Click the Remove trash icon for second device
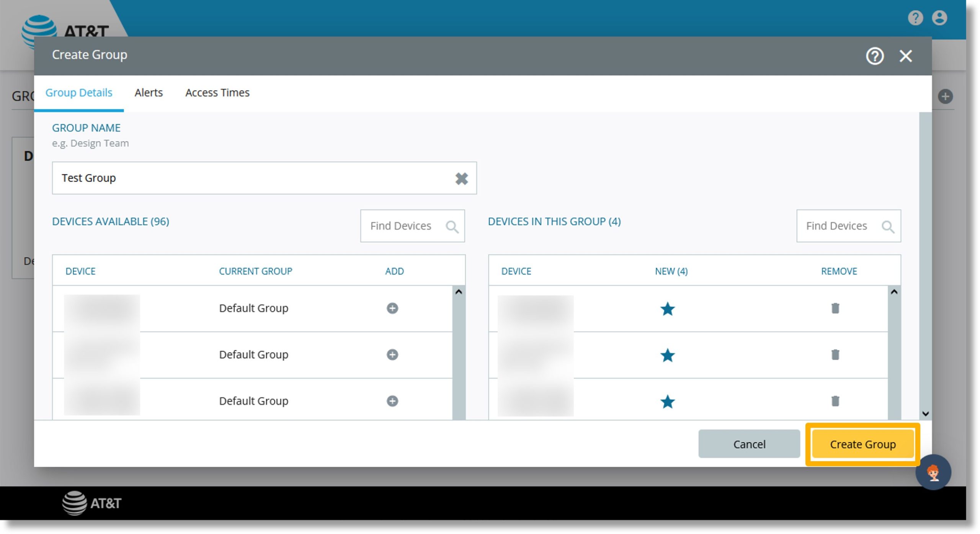 (836, 354)
